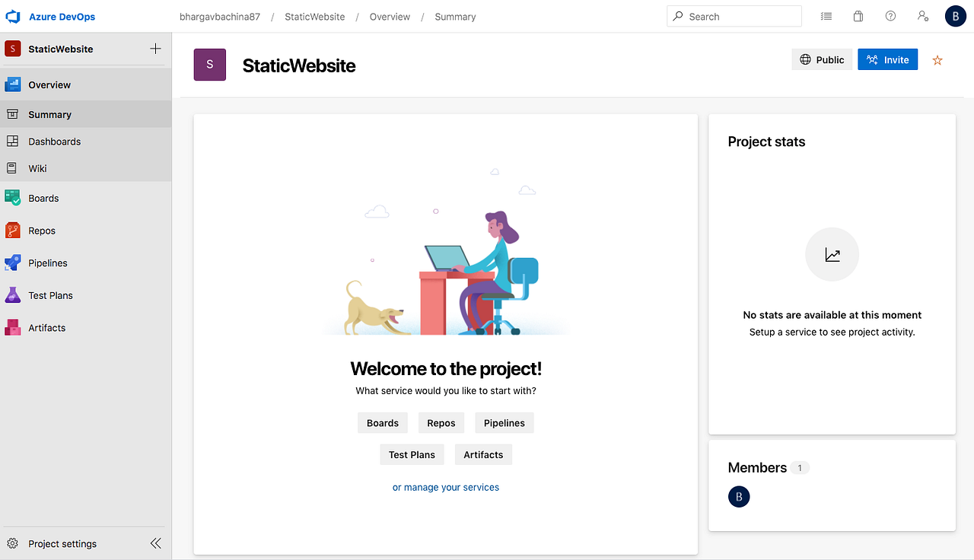
Task: Click the plus icon next to StaticWebsite
Action: coord(155,49)
